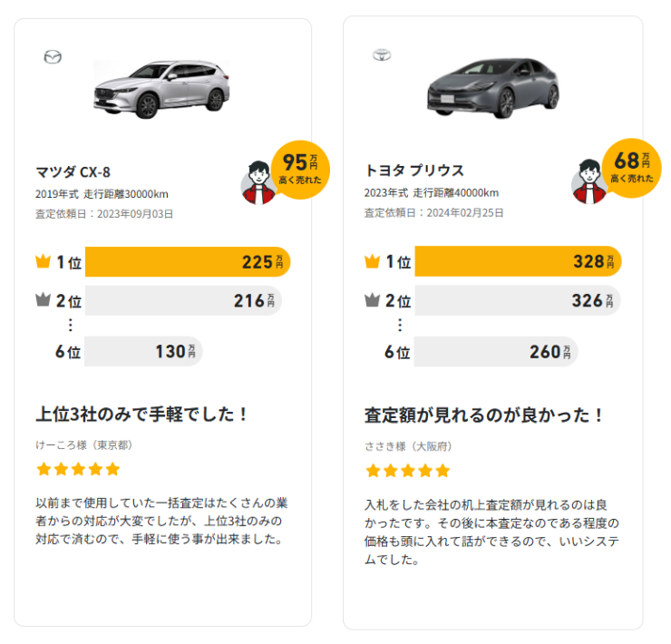This screenshot has height=644, width=671.
Task: Click the 95万円 高く売れた badge
Action: 301,167
